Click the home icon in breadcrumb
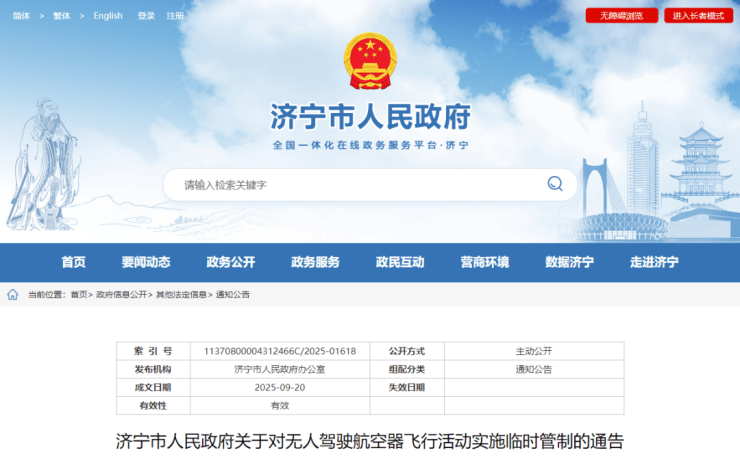Screen dimensions: 740x459 pyautogui.click(x=13, y=295)
